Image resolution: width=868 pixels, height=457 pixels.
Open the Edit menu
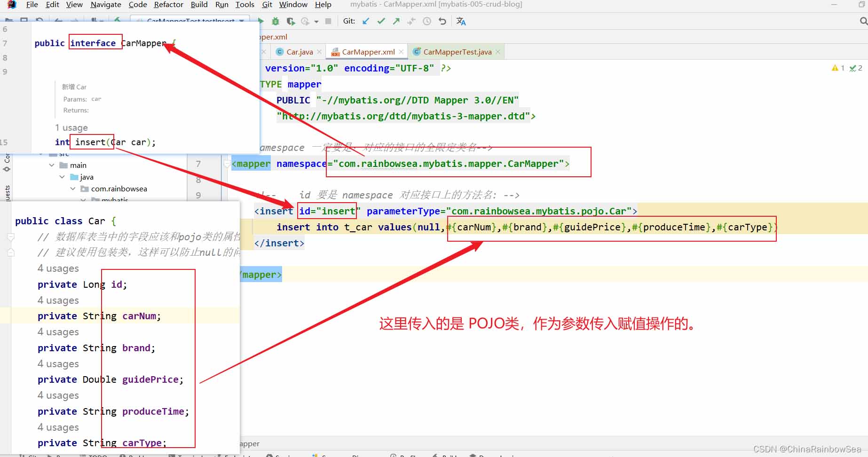tap(52, 5)
